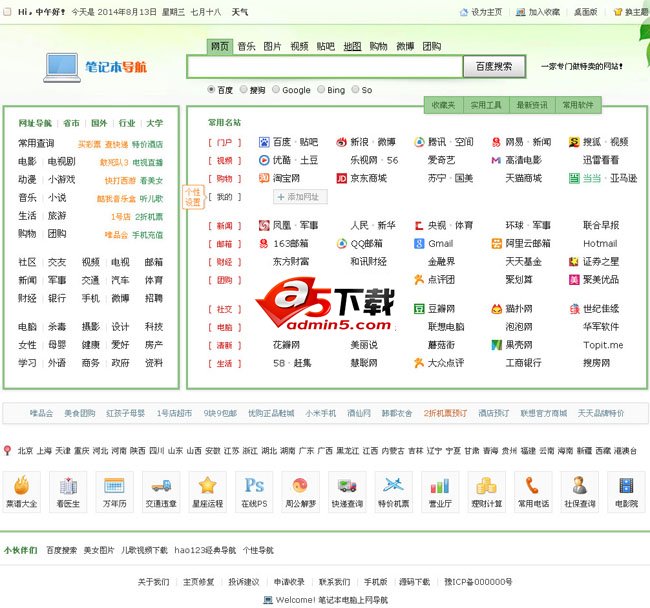This screenshot has height=608, width=650.
Task: Open the 收藏夹 green tab
Action: coord(444,105)
